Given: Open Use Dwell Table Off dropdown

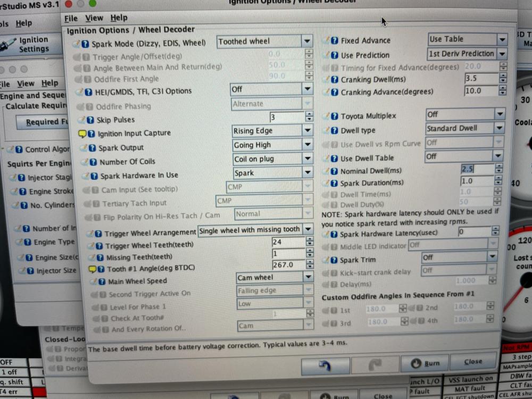Looking at the screenshot, I should (464, 156).
